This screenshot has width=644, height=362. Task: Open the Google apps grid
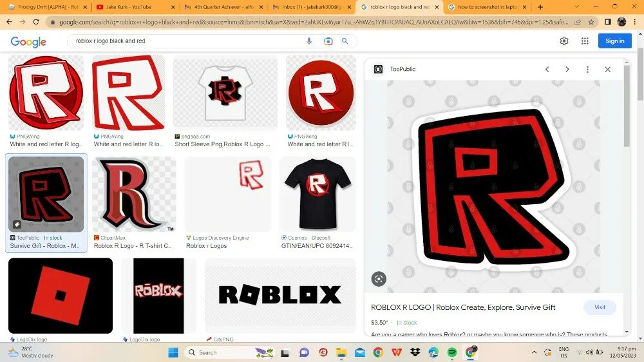(585, 41)
